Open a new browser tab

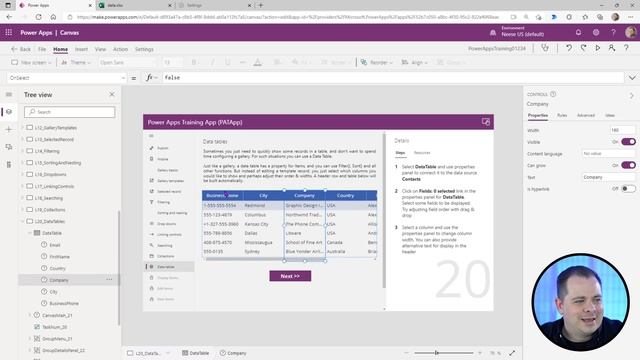click(x=261, y=5)
